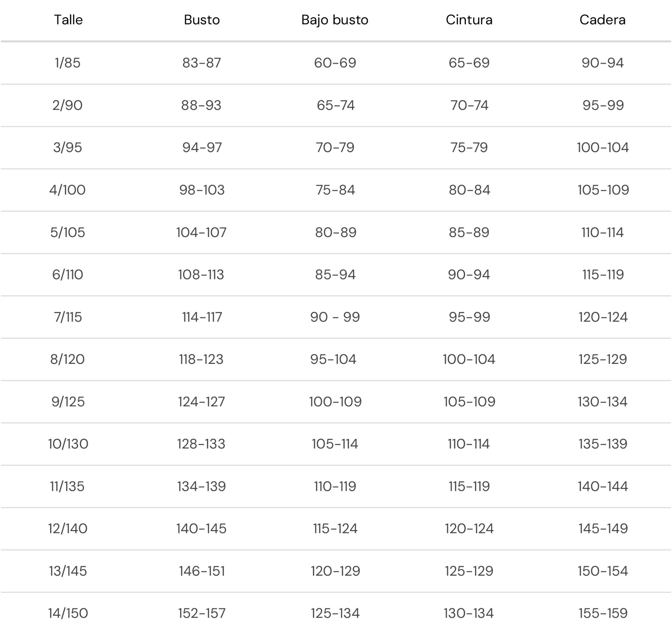This screenshot has height=635, width=672.
Task: Select the Cadera column header
Action: coord(602,20)
